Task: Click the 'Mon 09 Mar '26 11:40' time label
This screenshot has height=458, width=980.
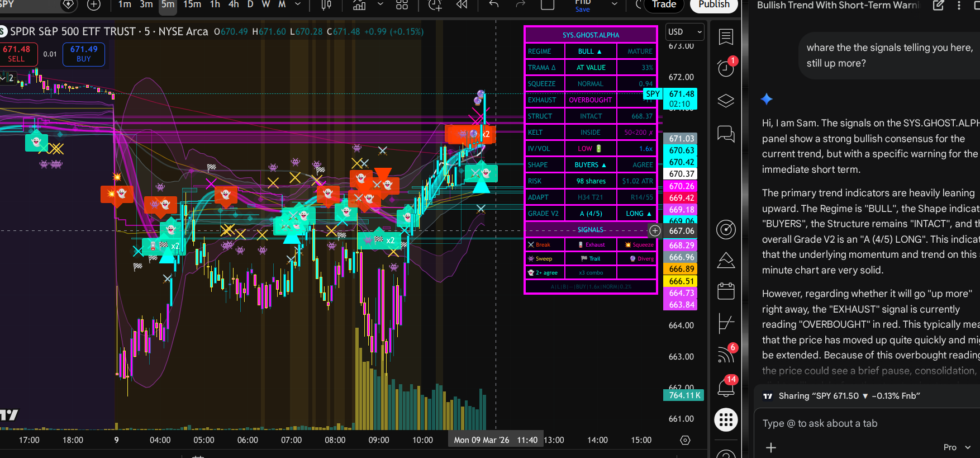Action: (496, 440)
